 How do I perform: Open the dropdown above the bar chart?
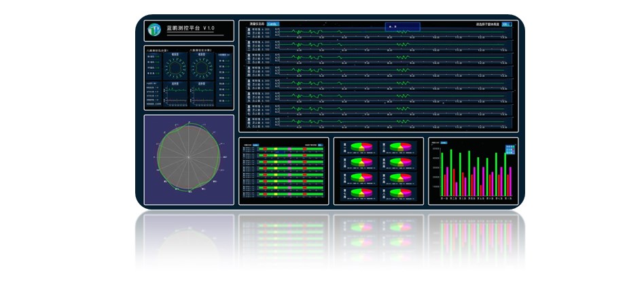click(444, 144)
